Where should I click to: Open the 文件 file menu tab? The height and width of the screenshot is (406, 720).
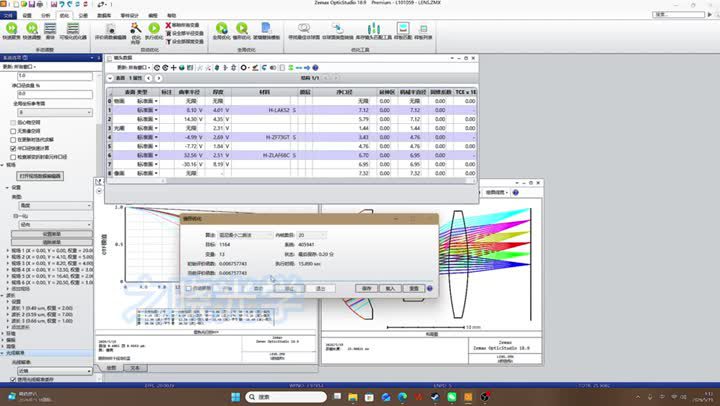pos(8,16)
